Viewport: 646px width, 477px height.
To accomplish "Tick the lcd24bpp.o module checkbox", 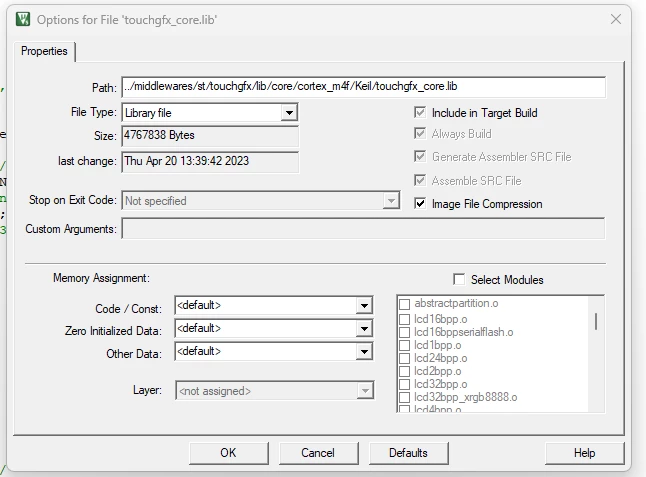I will pyautogui.click(x=405, y=358).
